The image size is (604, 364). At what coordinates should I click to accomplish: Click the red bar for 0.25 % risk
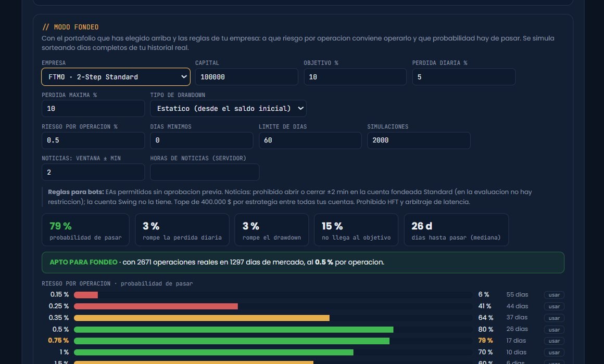pyautogui.click(x=156, y=306)
